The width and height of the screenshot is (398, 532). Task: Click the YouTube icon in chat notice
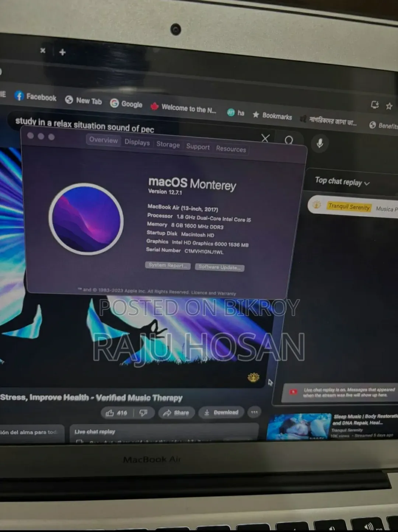(x=293, y=392)
